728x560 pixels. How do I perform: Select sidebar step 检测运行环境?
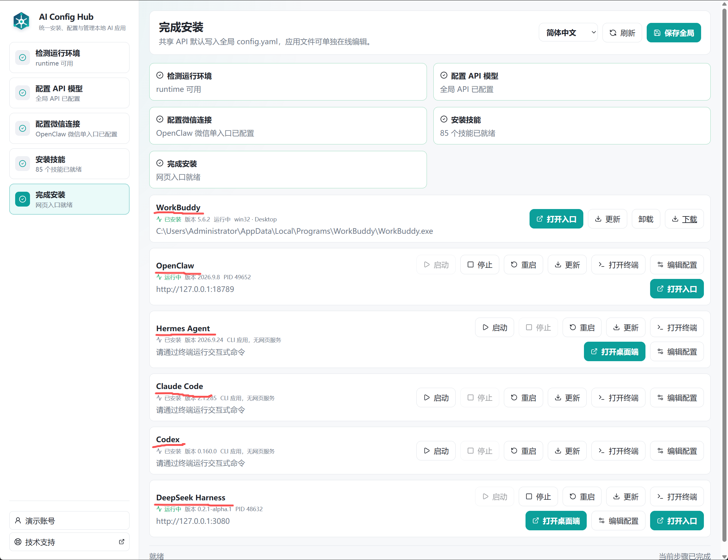tap(69, 58)
